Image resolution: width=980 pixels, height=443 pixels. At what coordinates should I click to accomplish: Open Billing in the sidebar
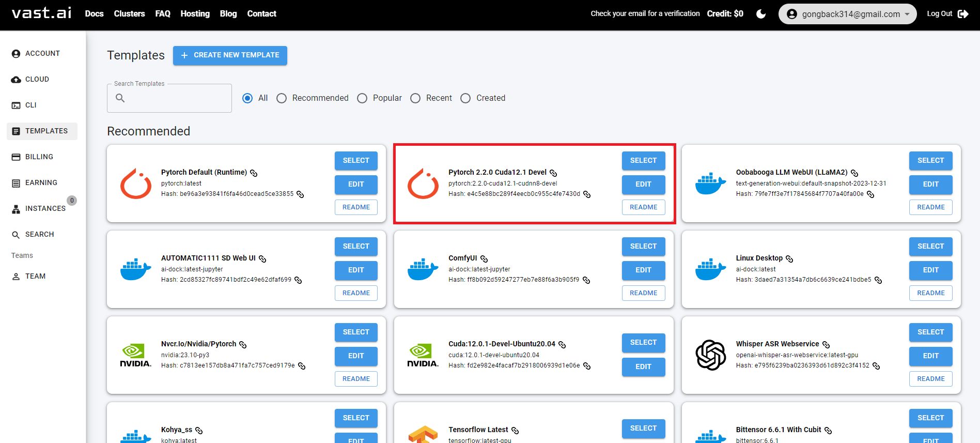point(42,157)
